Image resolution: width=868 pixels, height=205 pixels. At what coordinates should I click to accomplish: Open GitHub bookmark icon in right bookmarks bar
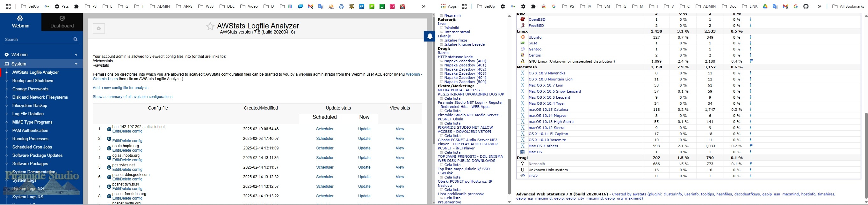[806, 6]
